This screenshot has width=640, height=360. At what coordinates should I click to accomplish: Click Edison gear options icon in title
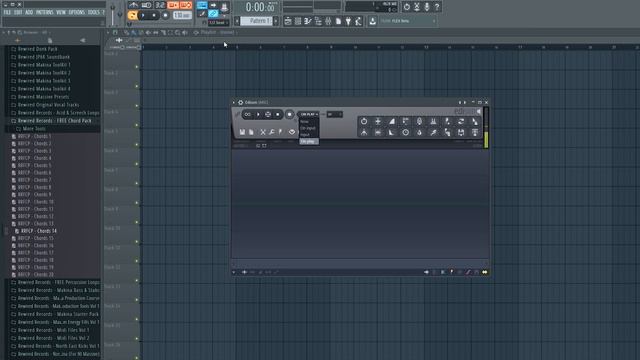[x=240, y=102]
